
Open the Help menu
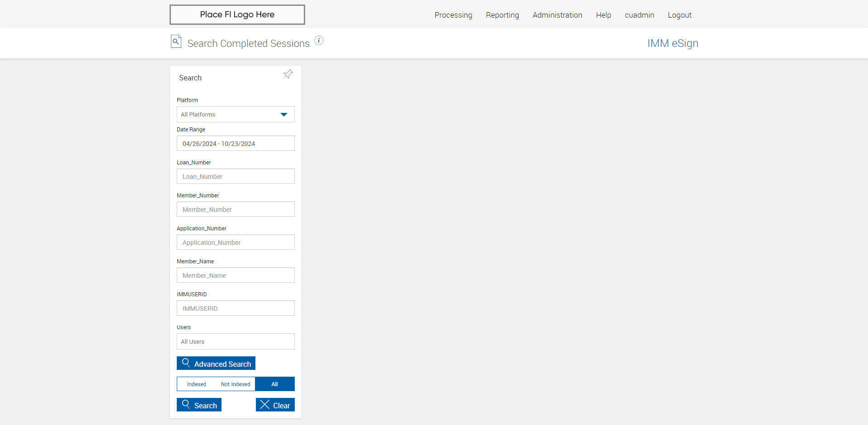[604, 15]
